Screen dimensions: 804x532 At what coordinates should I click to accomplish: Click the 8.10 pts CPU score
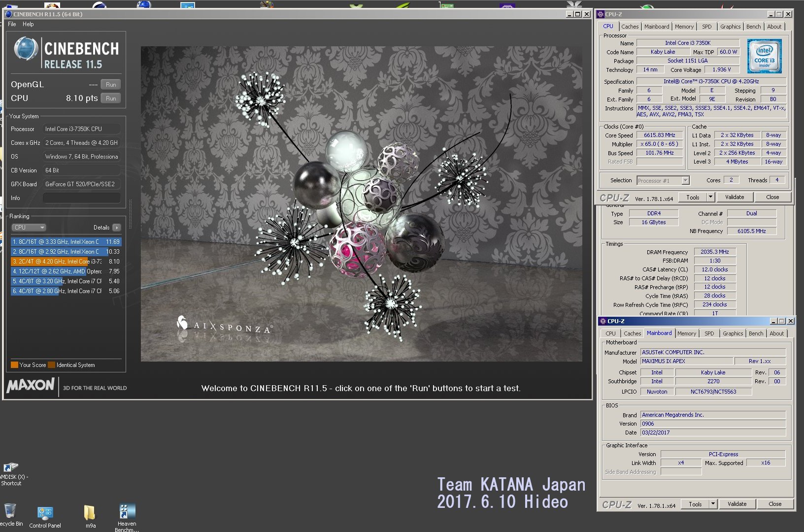point(82,99)
